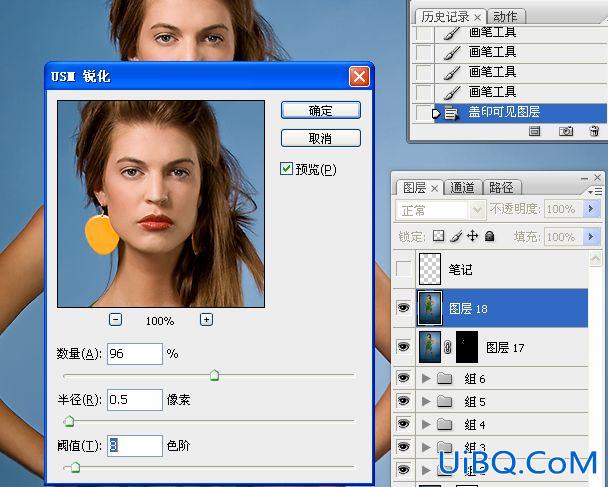Click the 图层 17 layer thumbnail
608x487 pixels.
coord(430,347)
